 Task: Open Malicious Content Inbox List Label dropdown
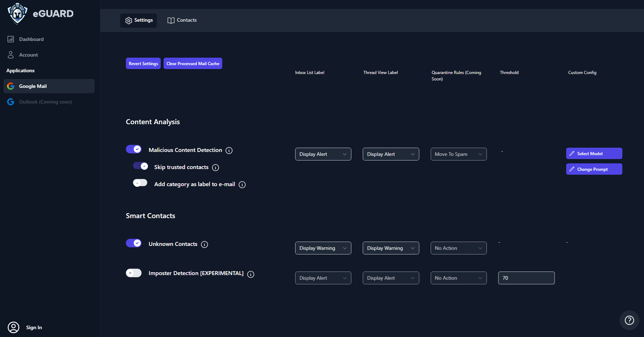click(x=323, y=154)
